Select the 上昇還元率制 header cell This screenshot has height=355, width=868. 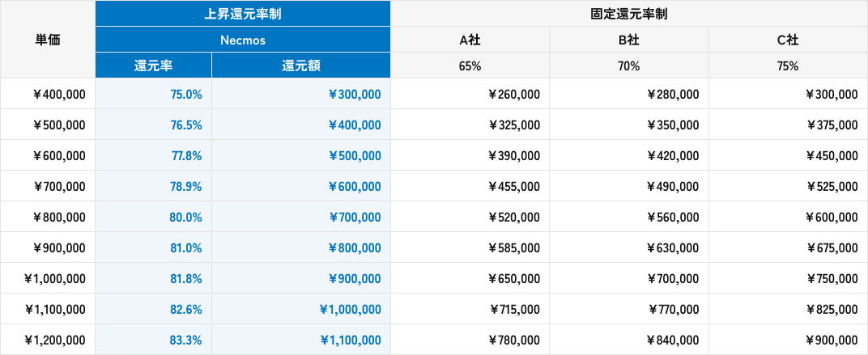click(243, 14)
